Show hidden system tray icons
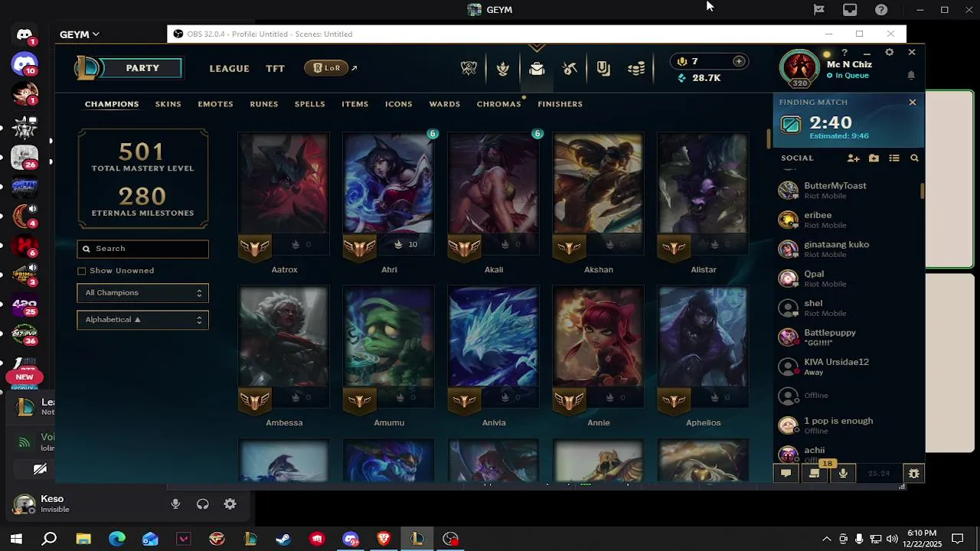 [826, 539]
